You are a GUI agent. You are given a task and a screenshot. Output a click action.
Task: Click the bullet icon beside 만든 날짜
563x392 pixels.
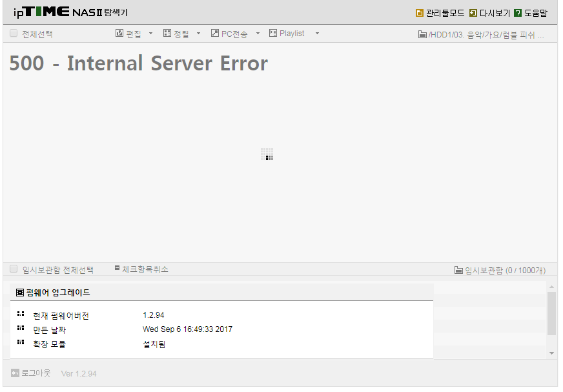21,327
